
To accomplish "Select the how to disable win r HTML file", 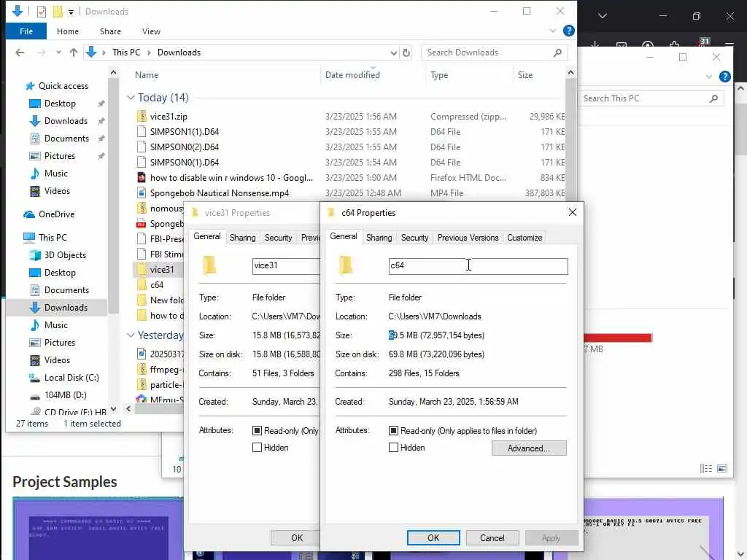I will [231, 178].
